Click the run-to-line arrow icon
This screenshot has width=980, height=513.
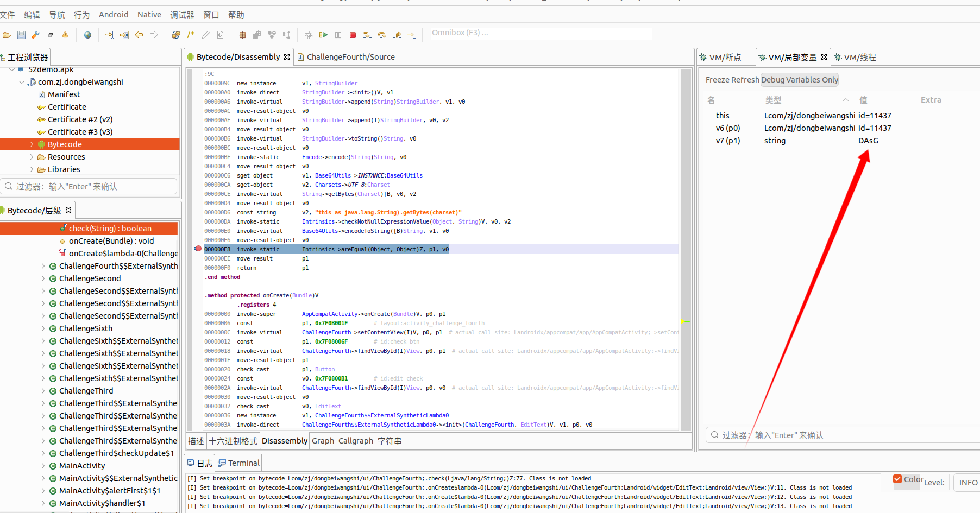(411, 35)
